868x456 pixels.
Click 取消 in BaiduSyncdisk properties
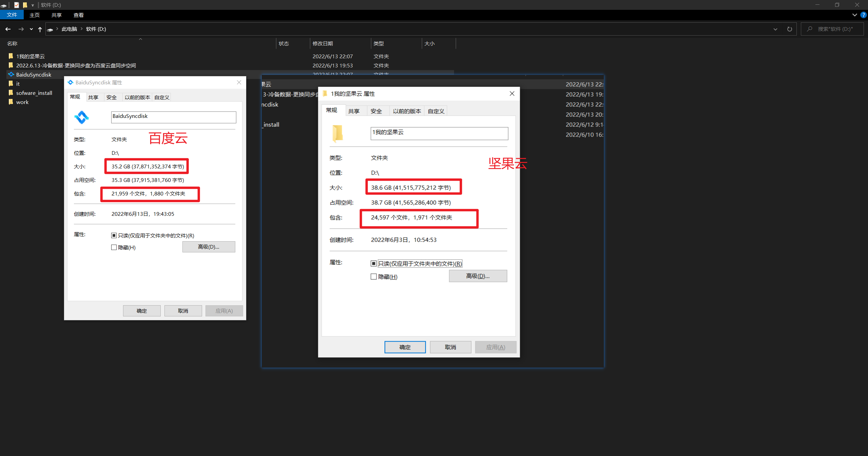183,311
